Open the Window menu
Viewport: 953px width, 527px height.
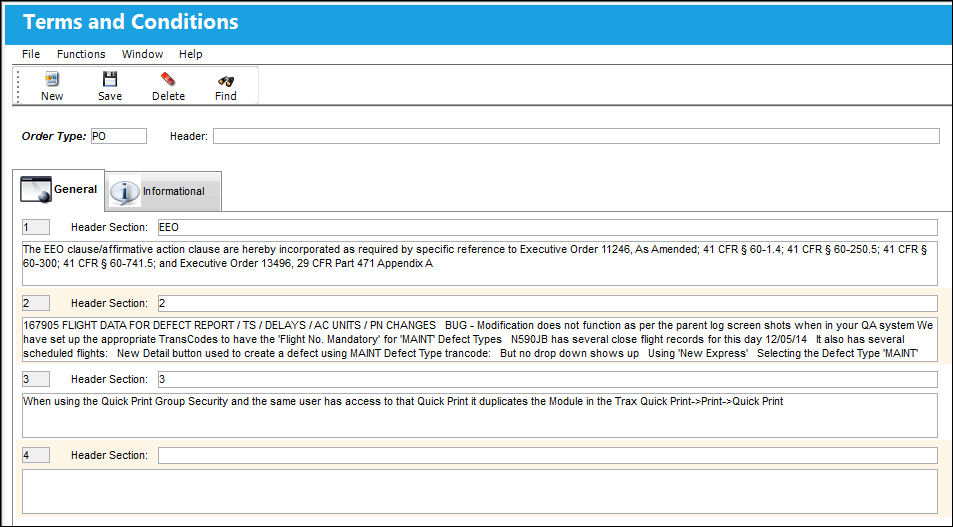[142, 54]
